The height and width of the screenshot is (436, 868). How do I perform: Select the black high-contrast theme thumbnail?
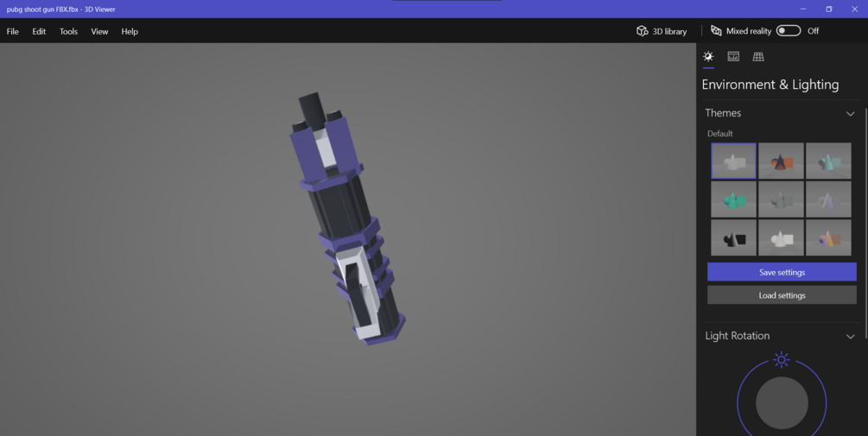[733, 237]
